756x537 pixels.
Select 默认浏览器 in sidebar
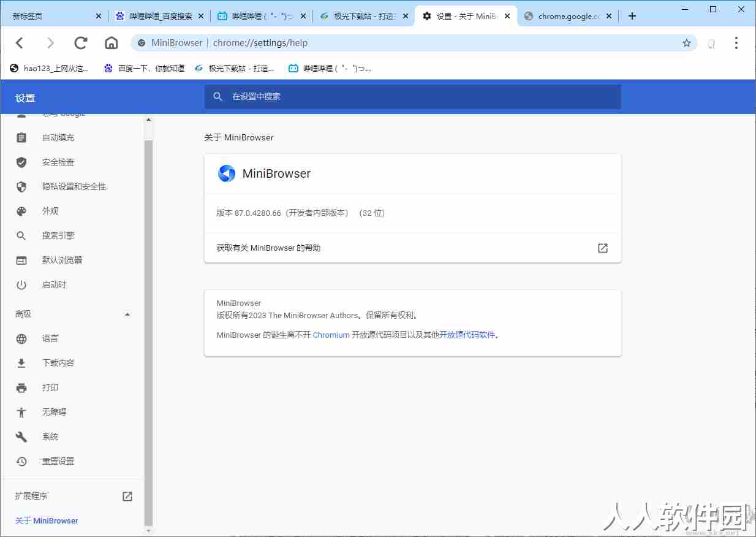pyautogui.click(x=62, y=260)
